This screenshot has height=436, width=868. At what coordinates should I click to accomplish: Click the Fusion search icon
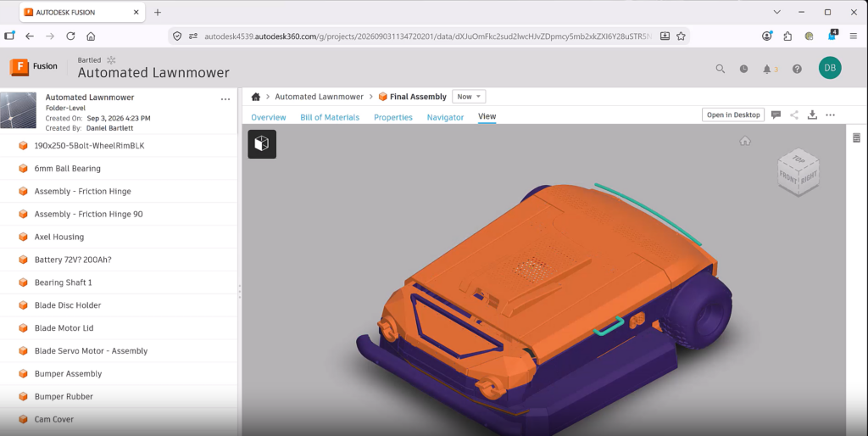721,69
